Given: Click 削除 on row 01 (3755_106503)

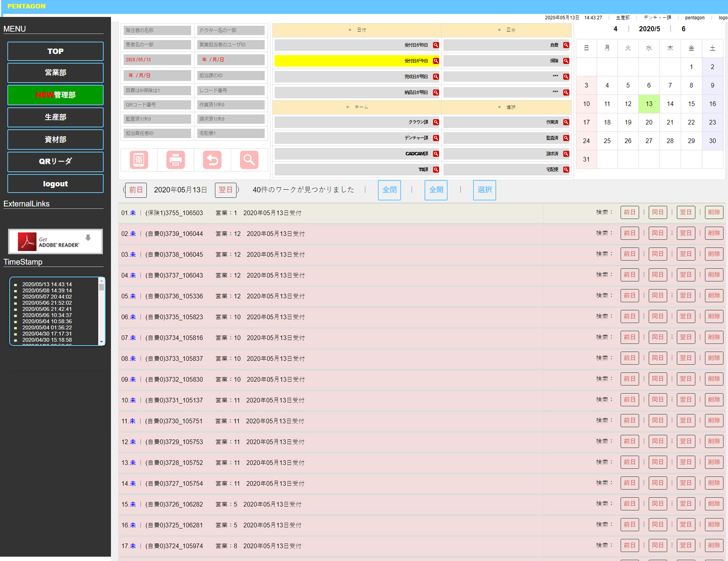Looking at the screenshot, I should click(x=714, y=212).
